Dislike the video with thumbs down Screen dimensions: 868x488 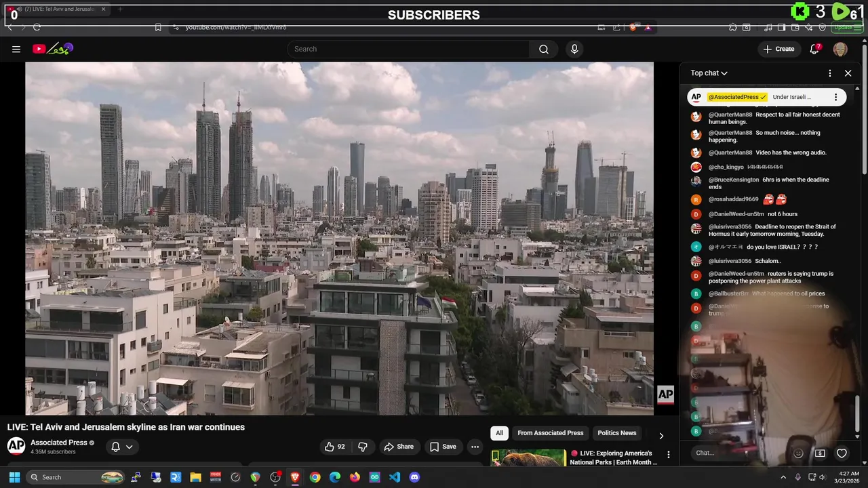point(363,447)
